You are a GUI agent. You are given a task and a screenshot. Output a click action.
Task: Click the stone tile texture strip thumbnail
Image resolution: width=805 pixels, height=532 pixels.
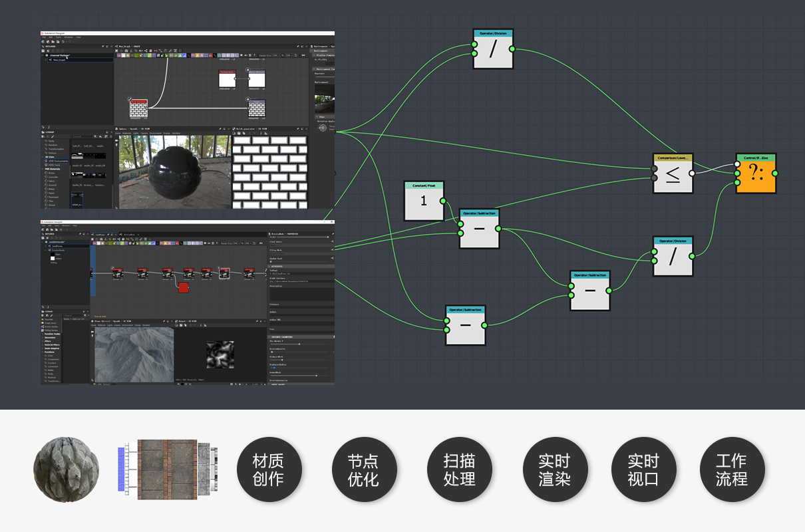[x=168, y=468]
